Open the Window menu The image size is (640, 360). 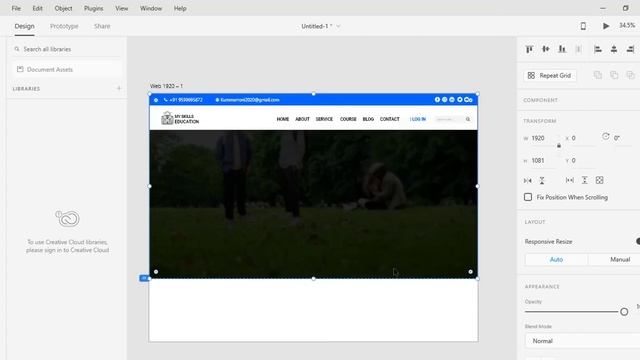pyautogui.click(x=151, y=8)
